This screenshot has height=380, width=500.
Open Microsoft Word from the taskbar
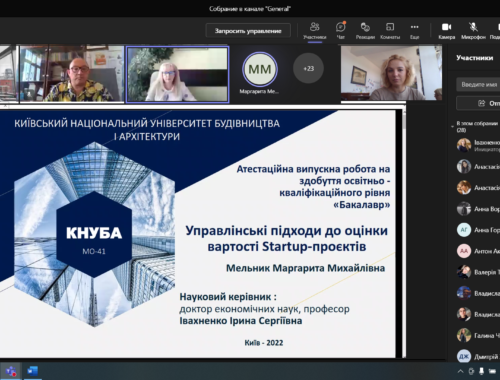click(32, 371)
